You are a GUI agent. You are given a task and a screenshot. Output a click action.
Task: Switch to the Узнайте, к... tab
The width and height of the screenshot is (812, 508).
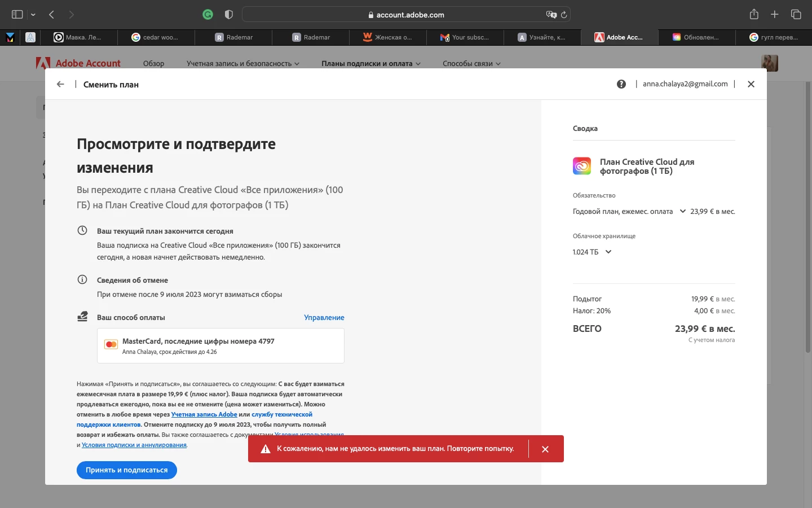tap(542, 37)
